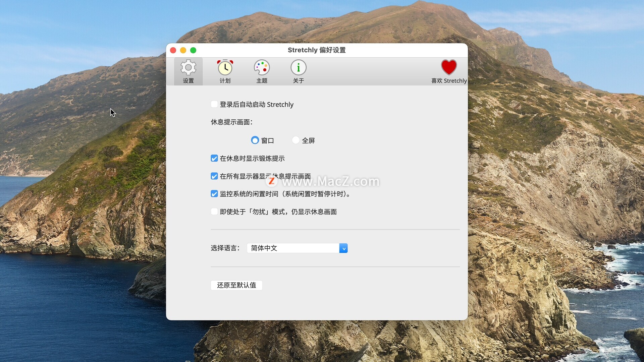Viewport: 644px width, 362px height.
Task: Select the 窗口 radio button
Action: click(x=255, y=140)
